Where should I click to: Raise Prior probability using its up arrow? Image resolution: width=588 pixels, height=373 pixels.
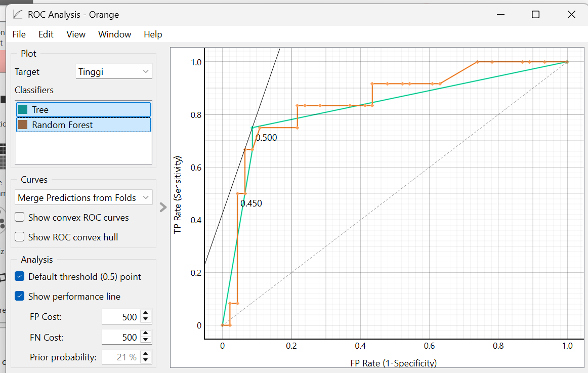pos(146,353)
